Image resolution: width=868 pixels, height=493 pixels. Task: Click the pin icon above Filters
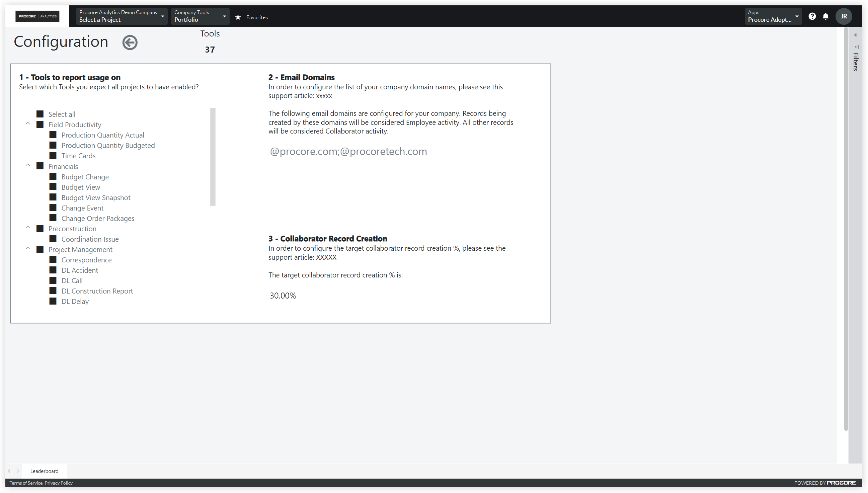point(857,47)
